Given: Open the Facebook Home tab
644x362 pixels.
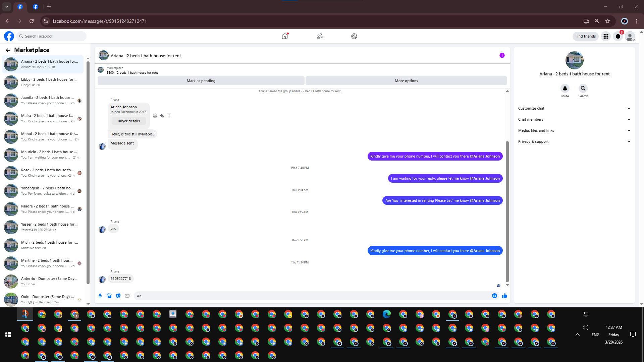Looking at the screenshot, I should [285, 36].
